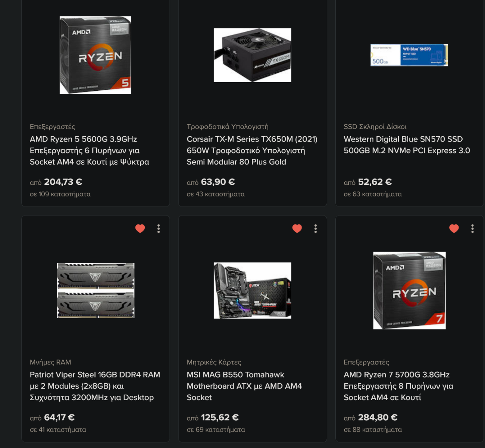The image size is (485, 448).
Task: Open three-dot menu on Patriot Viper card
Action: pos(159,228)
